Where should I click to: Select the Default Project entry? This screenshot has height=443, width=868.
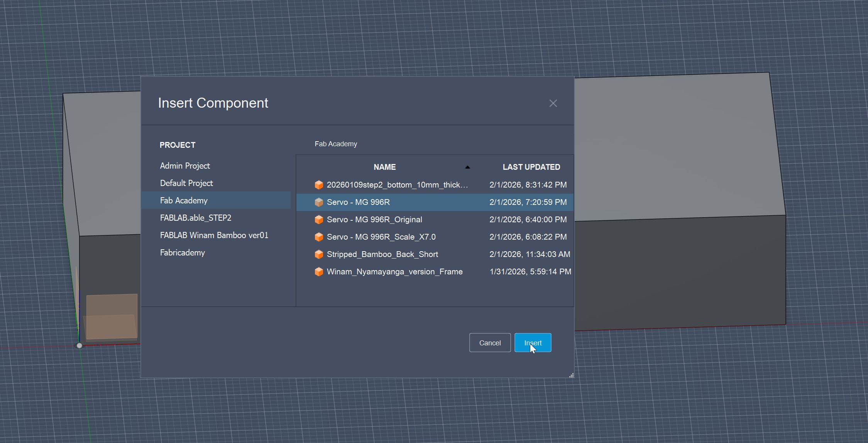[186, 183]
